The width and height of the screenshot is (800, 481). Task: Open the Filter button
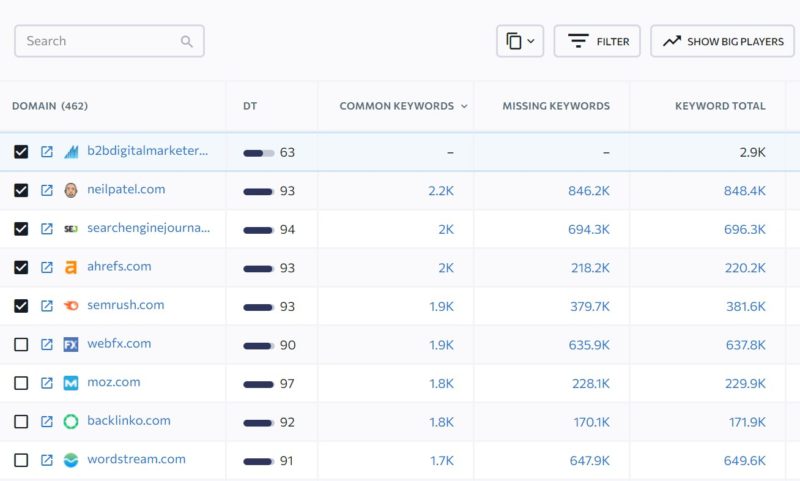597,41
